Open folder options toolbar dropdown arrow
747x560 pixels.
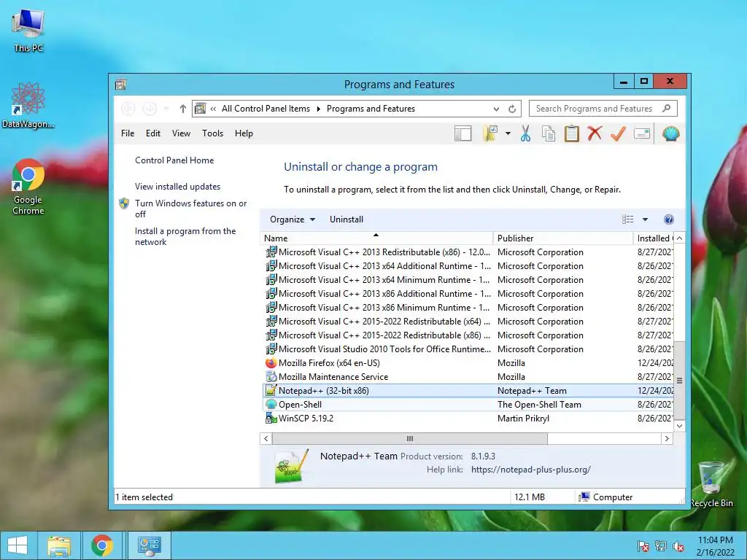point(508,134)
